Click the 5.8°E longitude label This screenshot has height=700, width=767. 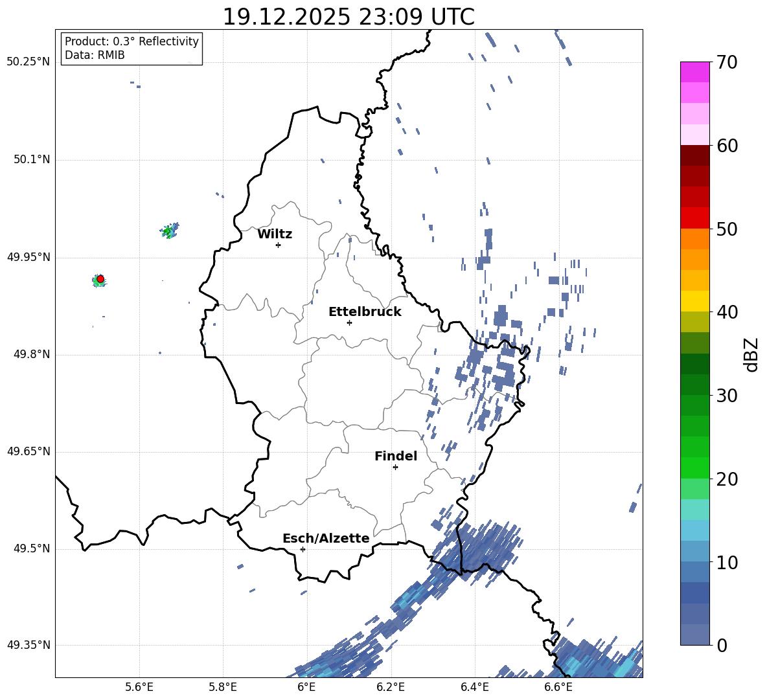click(x=223, y=687)
